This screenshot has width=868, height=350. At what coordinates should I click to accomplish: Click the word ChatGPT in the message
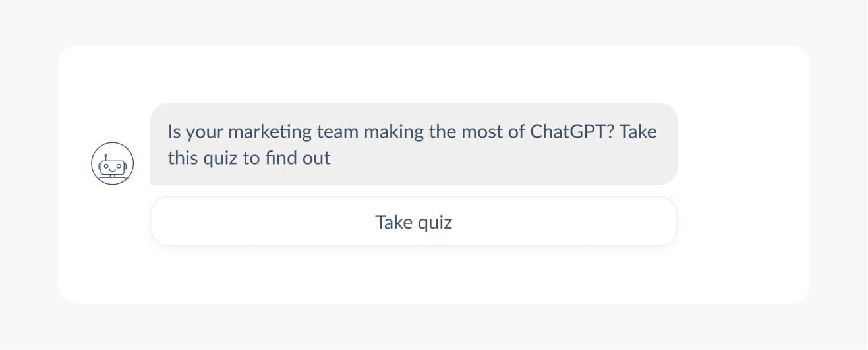point(572,131)
